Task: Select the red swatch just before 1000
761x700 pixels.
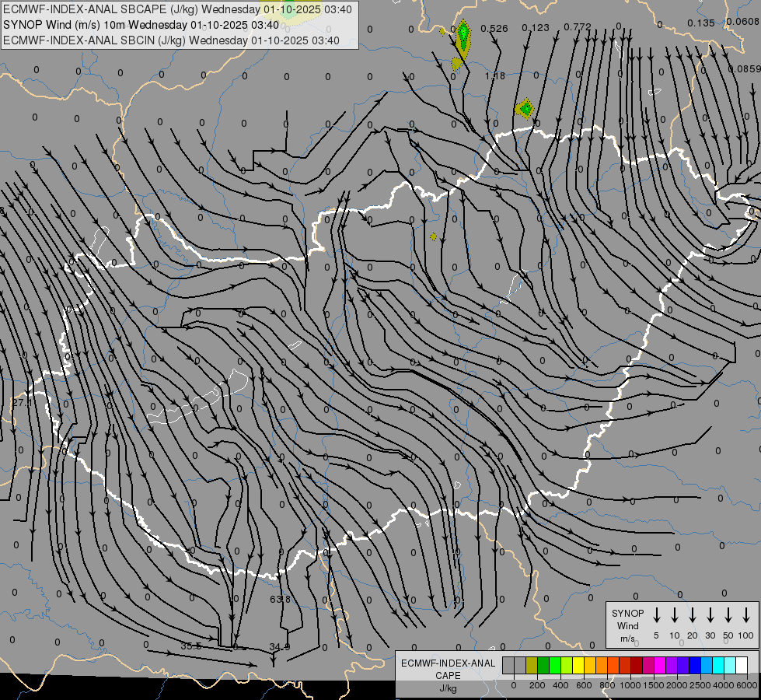Action: [x=625, y=665]
